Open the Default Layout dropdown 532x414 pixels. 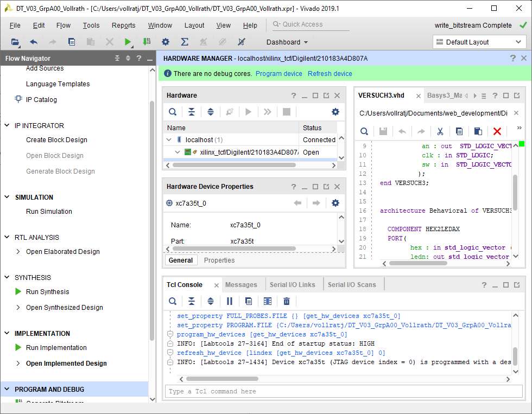pyautogui.click(x=479, y=42)
